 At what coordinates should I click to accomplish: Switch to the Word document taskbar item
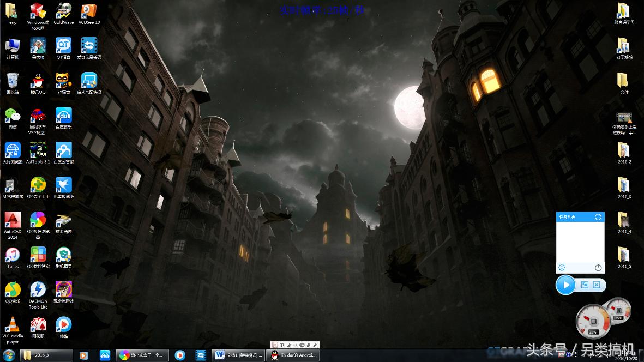click(239, 355)
